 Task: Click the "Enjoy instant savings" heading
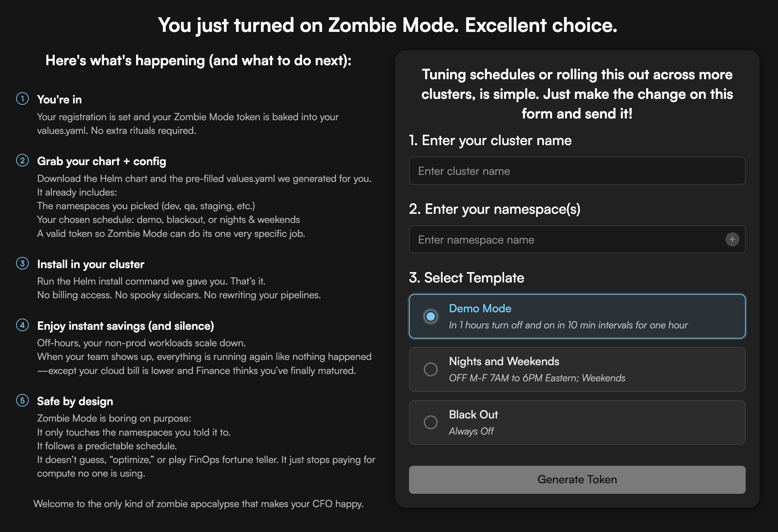coord(126,326)
